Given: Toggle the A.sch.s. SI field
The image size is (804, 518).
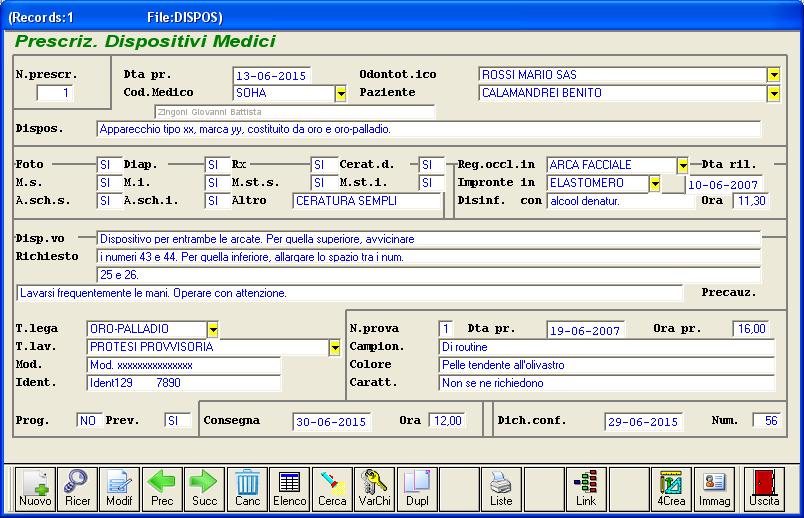Looking at the screenshot, I should [109, 201].
